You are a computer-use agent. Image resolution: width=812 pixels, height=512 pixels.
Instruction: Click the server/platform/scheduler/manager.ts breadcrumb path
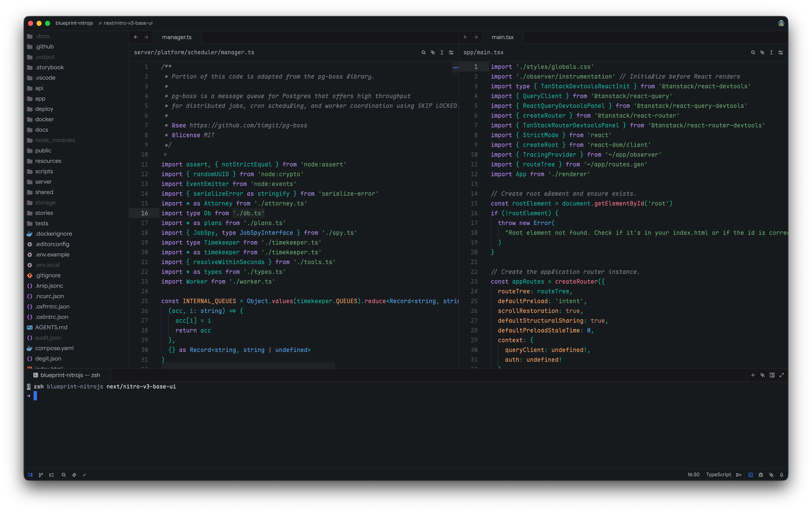point(194,52)
